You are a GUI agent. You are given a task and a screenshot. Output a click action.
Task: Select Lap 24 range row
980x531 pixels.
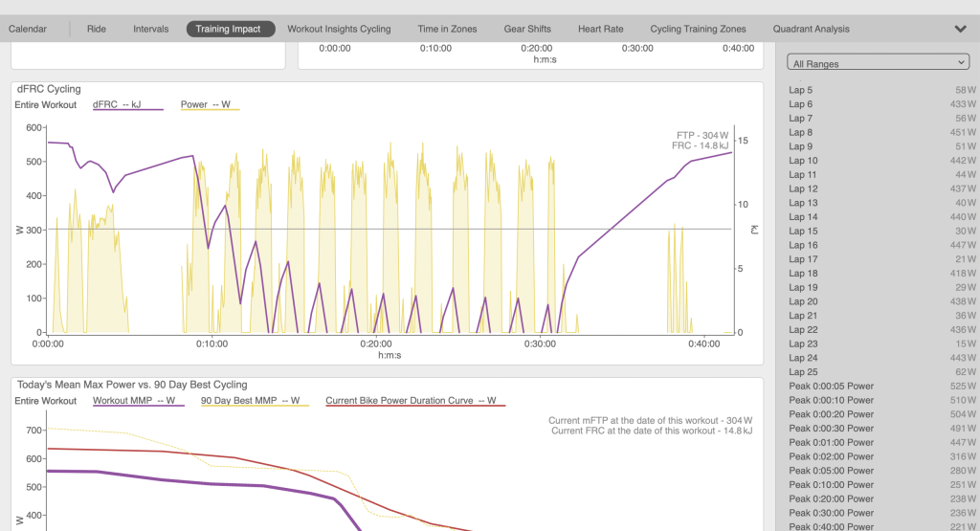coord(881,358)
